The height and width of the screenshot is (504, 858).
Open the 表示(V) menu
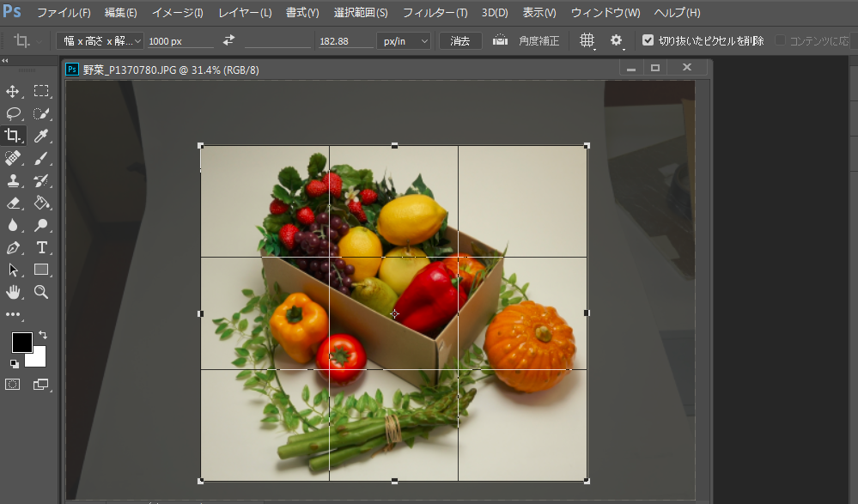coord(539,12)
